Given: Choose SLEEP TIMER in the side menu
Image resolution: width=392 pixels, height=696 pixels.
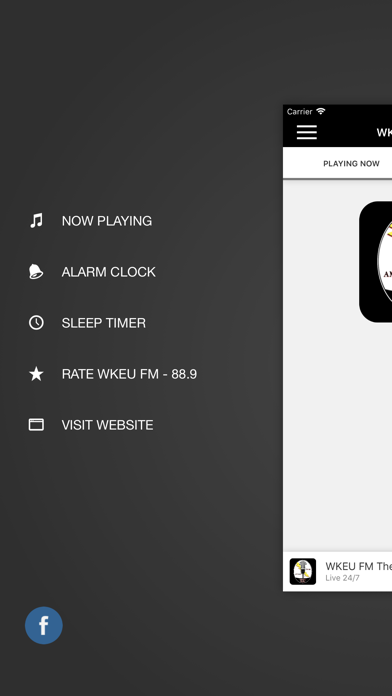Looking at the screenshot, I should (103, 323).
